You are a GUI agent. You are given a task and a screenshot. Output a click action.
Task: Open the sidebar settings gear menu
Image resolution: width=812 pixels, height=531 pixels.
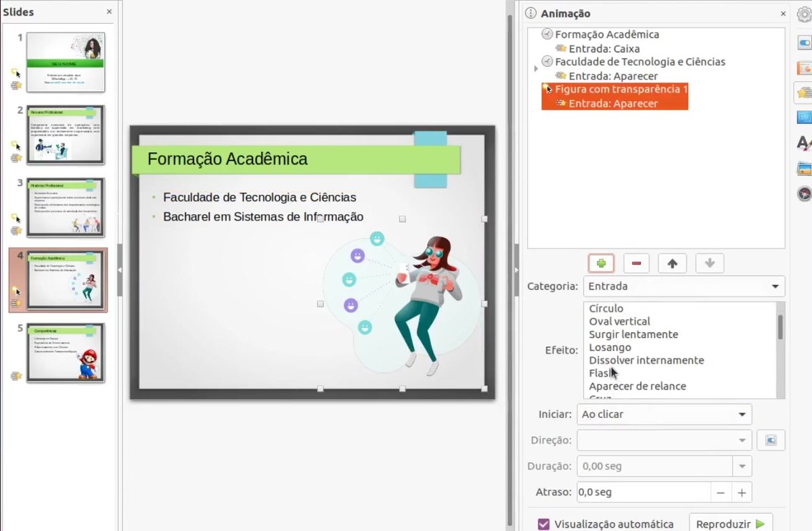[804, 14]
